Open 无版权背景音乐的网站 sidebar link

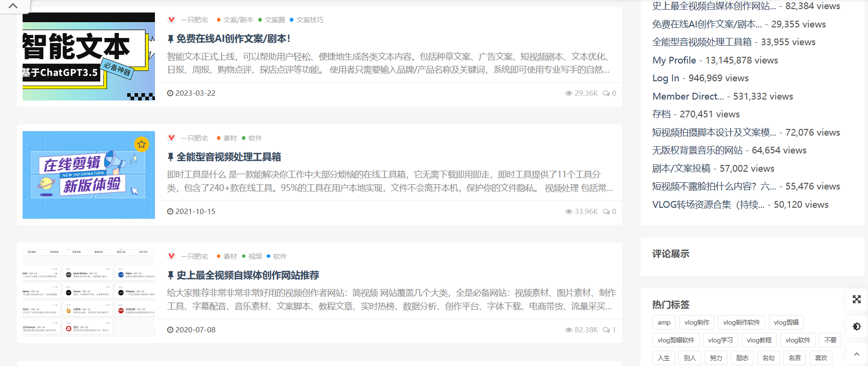697,150
